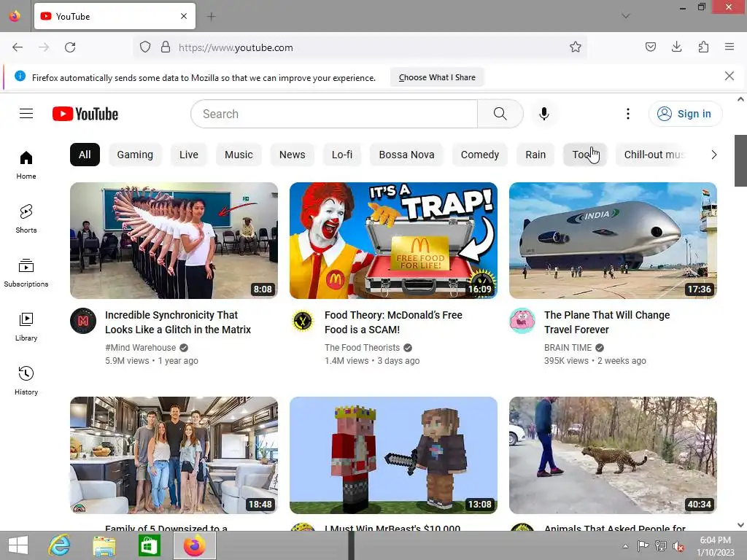747x560 pixels.
Task: Open Incredible Synchronicity video title
Action: pyautogui.click(x=178, y=322)
